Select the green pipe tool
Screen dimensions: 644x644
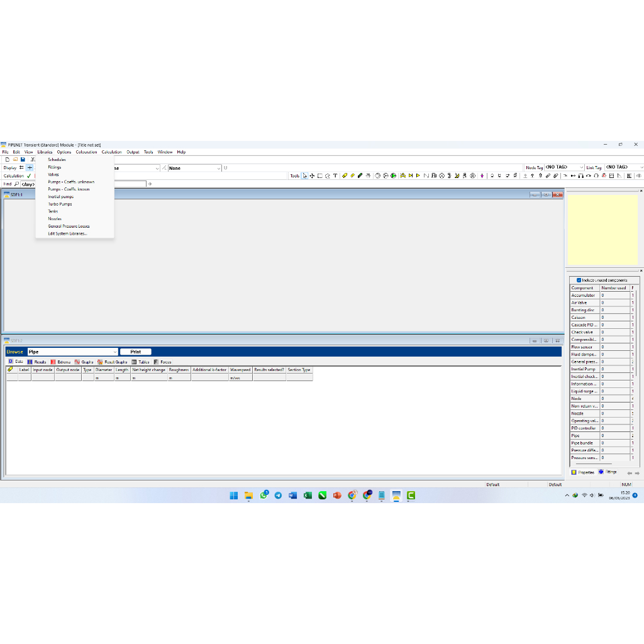(x=360, y=176)
